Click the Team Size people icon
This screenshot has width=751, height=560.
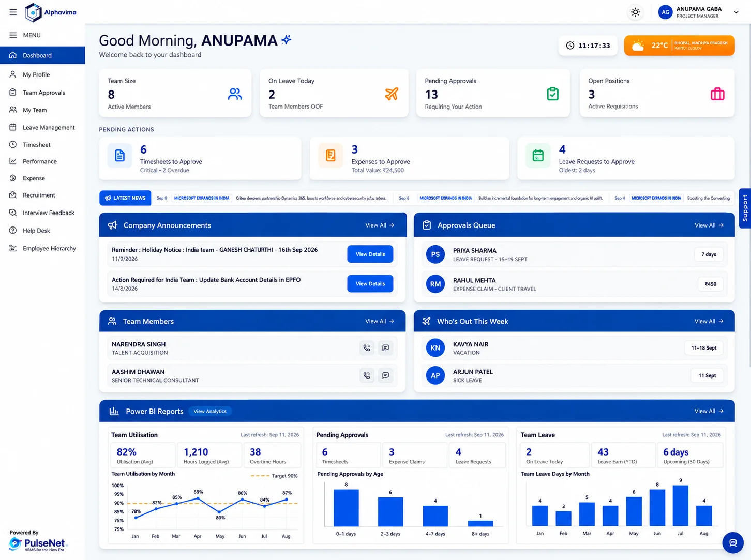[235, 94]
